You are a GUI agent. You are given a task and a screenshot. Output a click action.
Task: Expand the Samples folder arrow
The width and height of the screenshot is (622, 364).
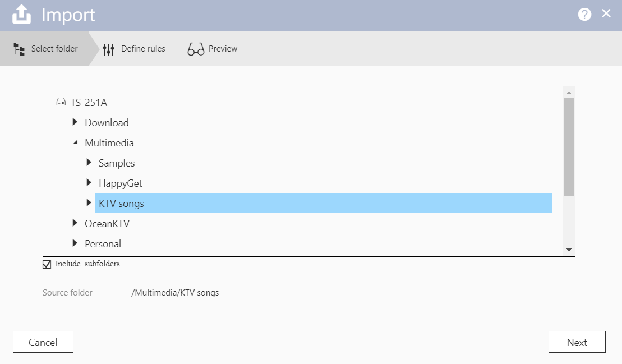click(89, 163)
